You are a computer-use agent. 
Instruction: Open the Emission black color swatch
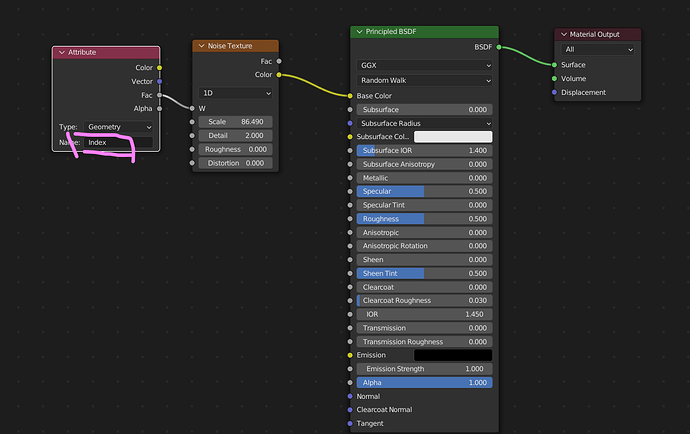click(x=453, y=355)
